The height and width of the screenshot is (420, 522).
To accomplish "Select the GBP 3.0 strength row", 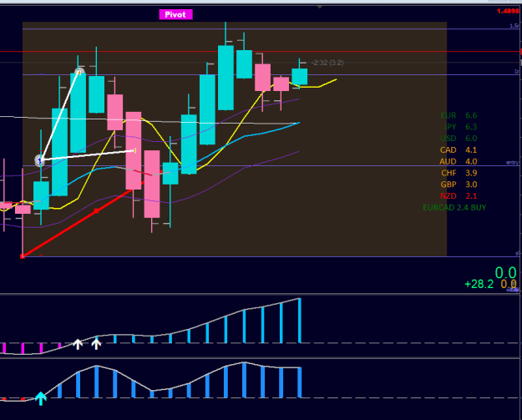I will tap(459, 185).
